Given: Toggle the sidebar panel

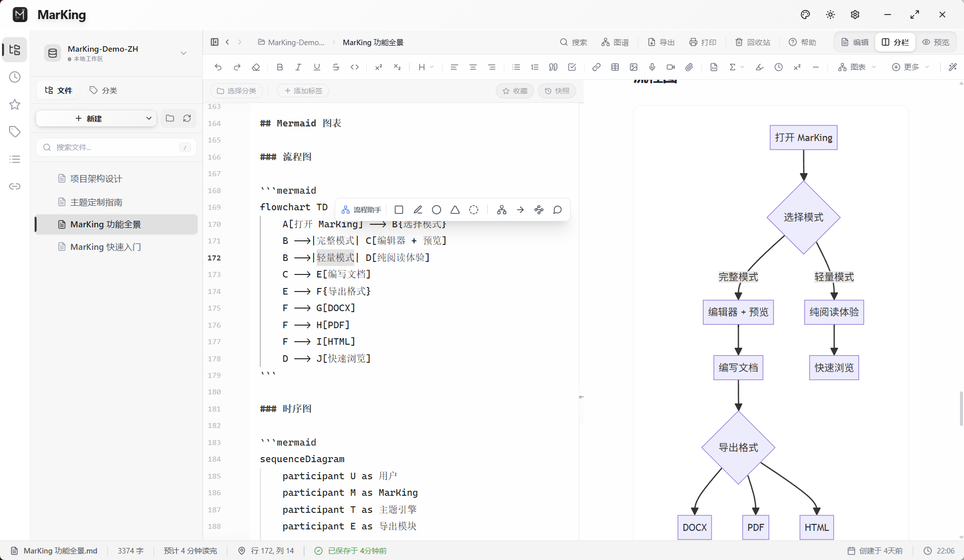Looking at the screenshot, I should click(x=215, y=42).
